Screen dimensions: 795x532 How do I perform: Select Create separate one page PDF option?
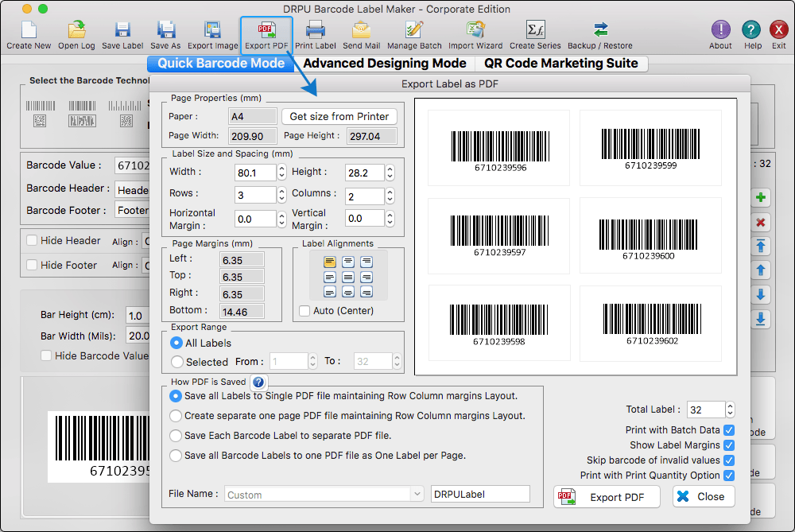tap(176, 416)
